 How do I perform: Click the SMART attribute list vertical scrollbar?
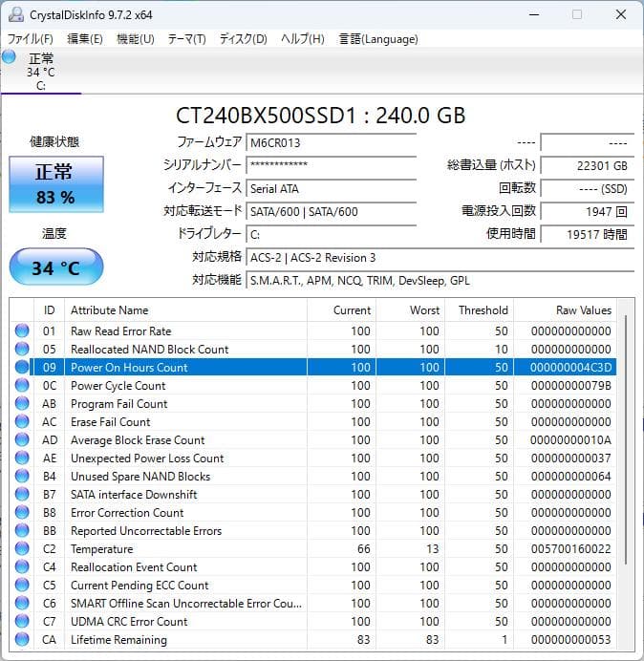[x=626, y=438]
